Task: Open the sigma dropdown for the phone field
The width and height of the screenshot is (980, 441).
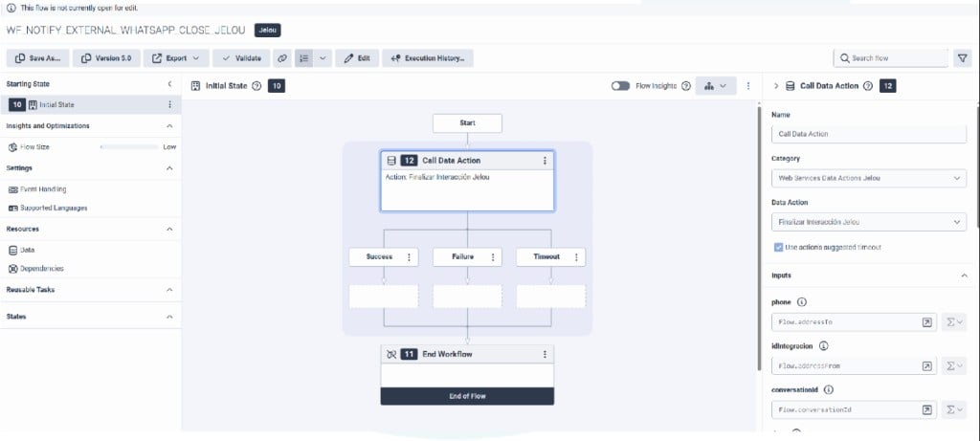Action: pyautogui.click(x=954, y=322)
